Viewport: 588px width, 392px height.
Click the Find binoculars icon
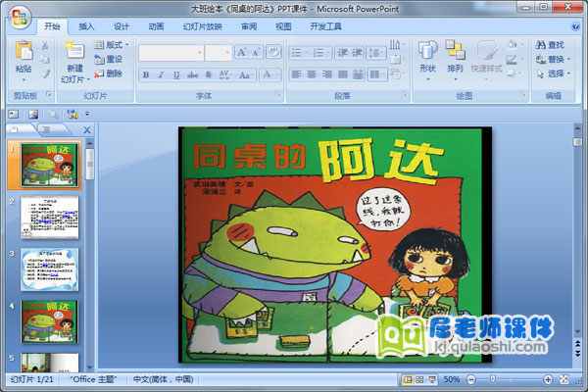pyautogui.click(x=541, y=45)
